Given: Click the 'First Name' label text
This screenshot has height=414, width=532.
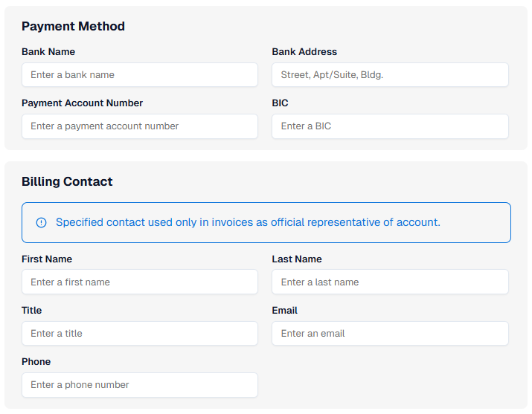Looking at the screenshot, I should pyautogui.click(x=47, y=259).
